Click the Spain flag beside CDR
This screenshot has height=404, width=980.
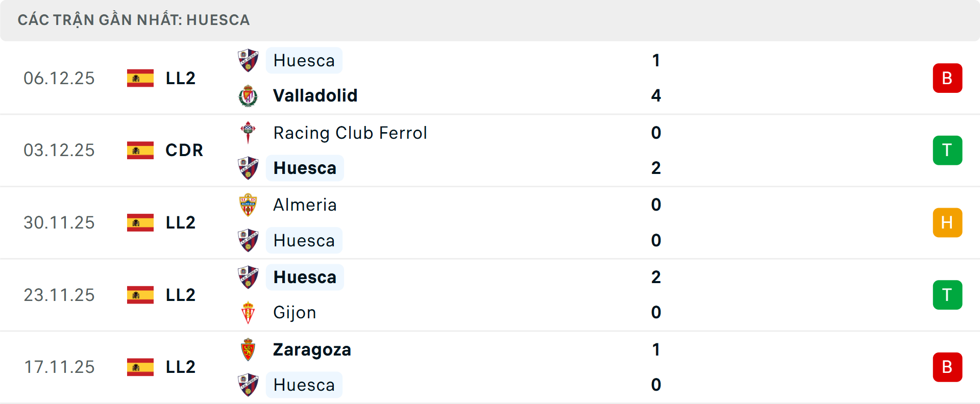coord(140,150)
